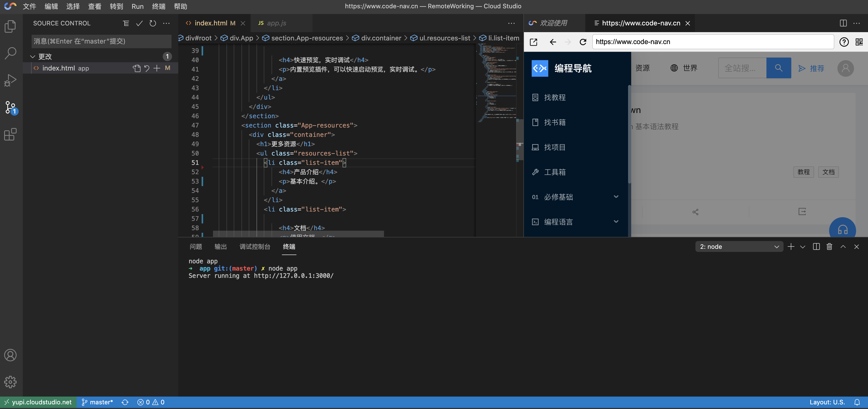868x409 pixels.
Task: Open the '2: node' terminal selector dropdown
Action: click(739, 246)
